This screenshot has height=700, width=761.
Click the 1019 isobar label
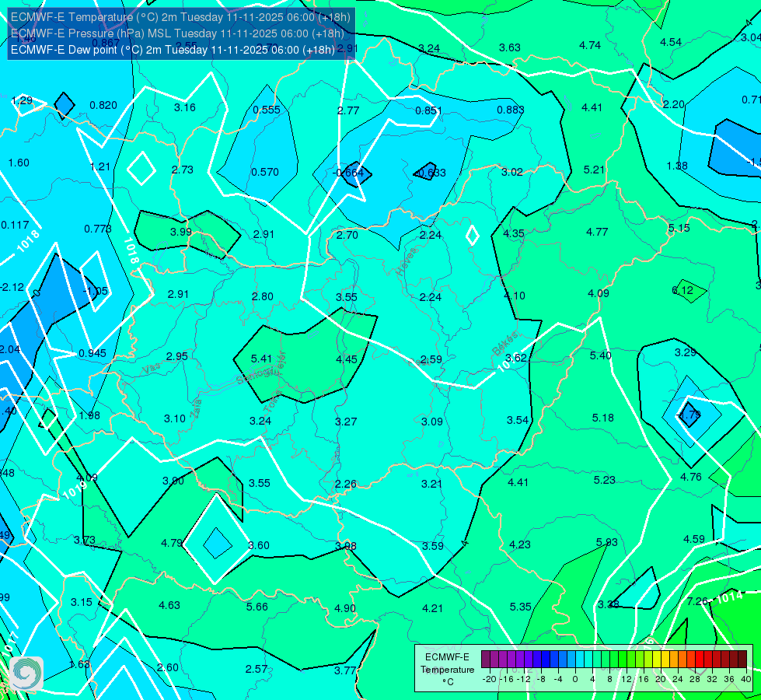[75, 490]
